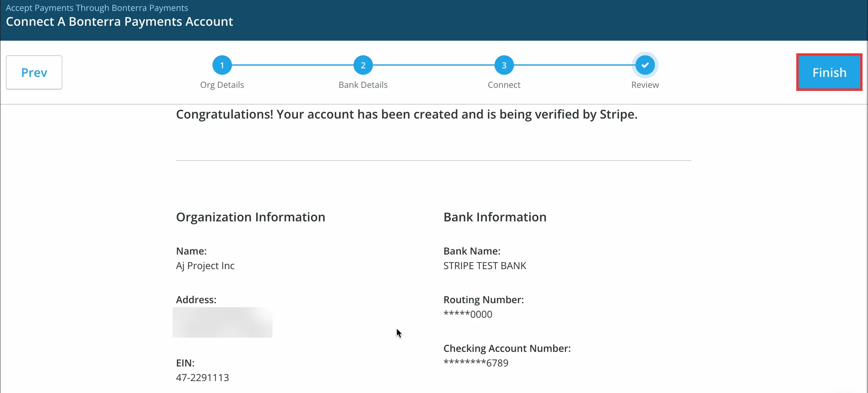Click the masked Routing Number value
The width and height of the screenshot is (868, 393).
click(x=467, y=314)
